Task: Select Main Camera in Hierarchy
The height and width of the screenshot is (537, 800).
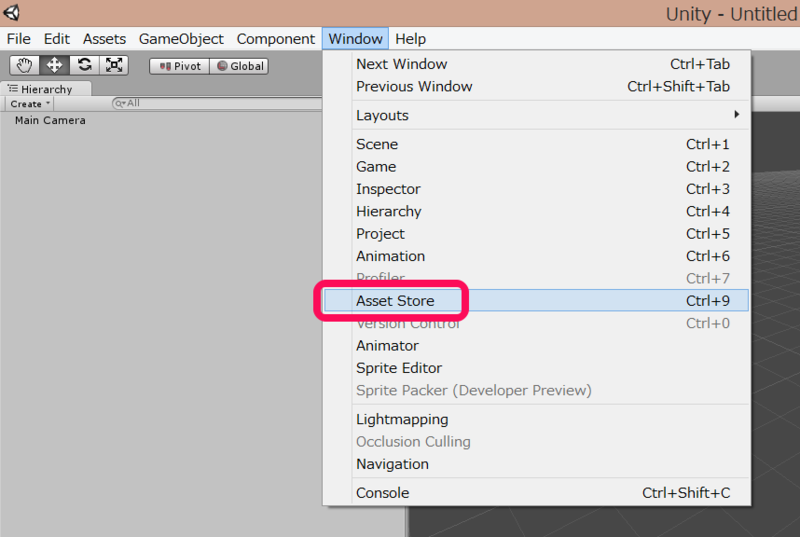Action: (50, 120)
